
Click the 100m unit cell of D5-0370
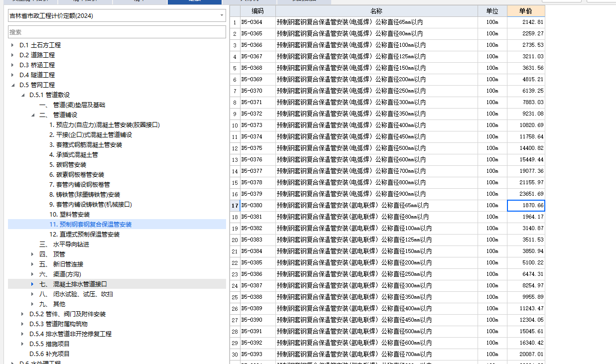coord(492,91)
